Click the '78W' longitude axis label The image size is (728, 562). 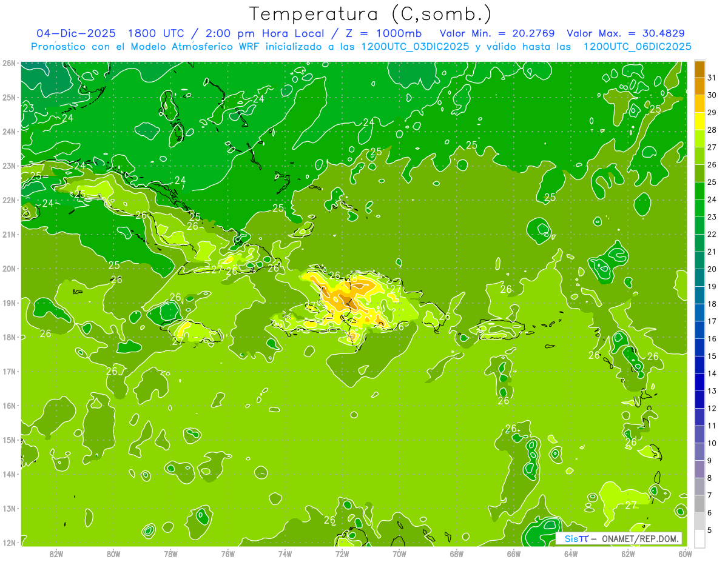(x=170, y=554)
